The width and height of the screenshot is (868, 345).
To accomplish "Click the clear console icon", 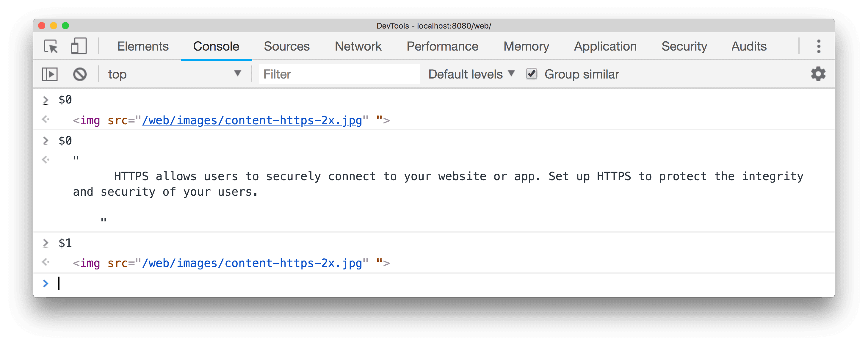I will pos(79,74).
